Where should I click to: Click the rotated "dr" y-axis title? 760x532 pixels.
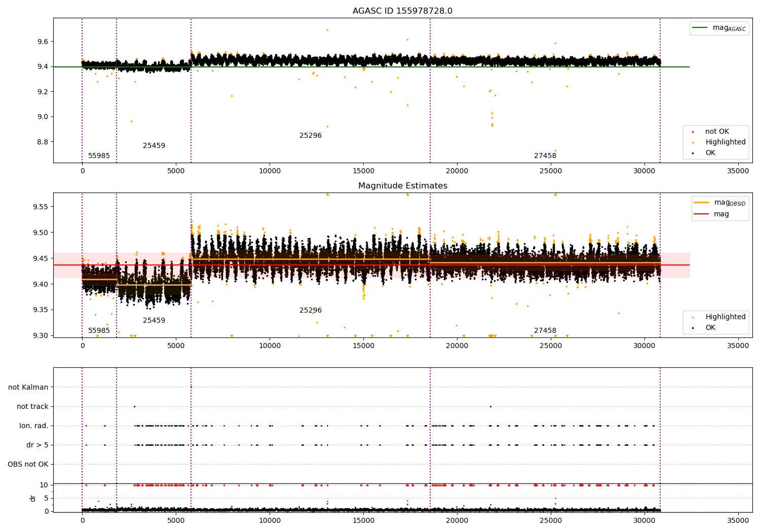click(x=33, y=498)
